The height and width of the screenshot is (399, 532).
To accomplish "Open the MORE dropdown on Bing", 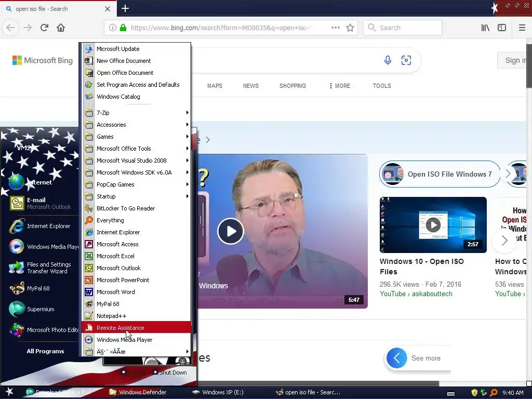I will tap(340, 86).
